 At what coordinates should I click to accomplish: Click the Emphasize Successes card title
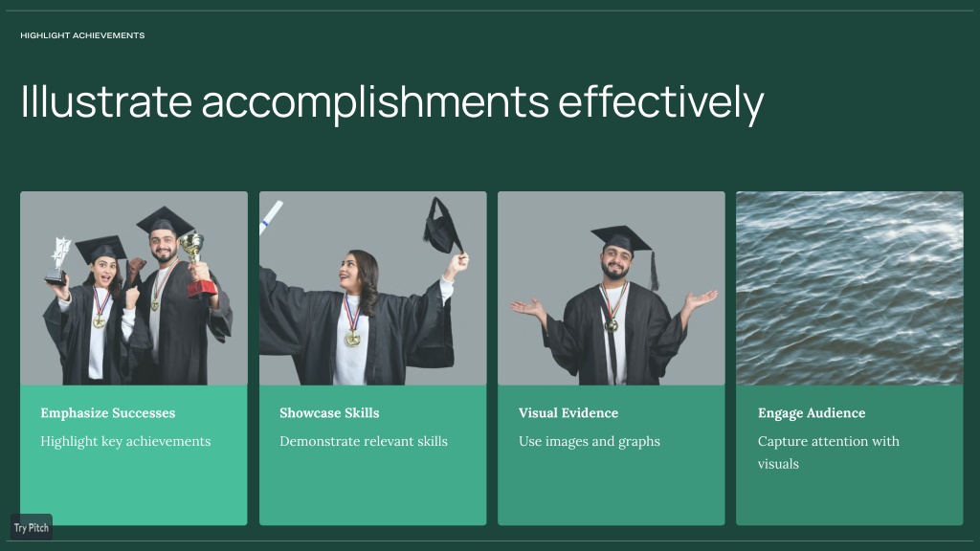[107, 413]
